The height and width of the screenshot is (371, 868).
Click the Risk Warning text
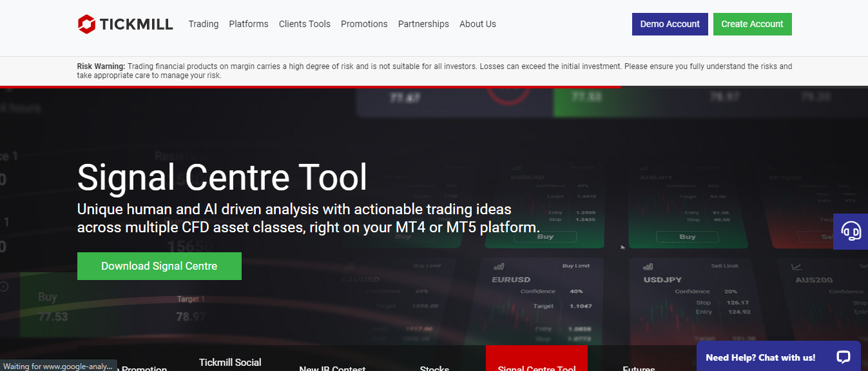(x=434, y=71)
